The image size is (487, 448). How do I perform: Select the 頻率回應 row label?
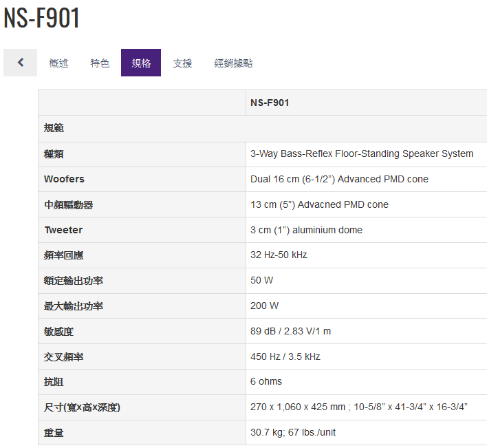click(x=63, y=255)
